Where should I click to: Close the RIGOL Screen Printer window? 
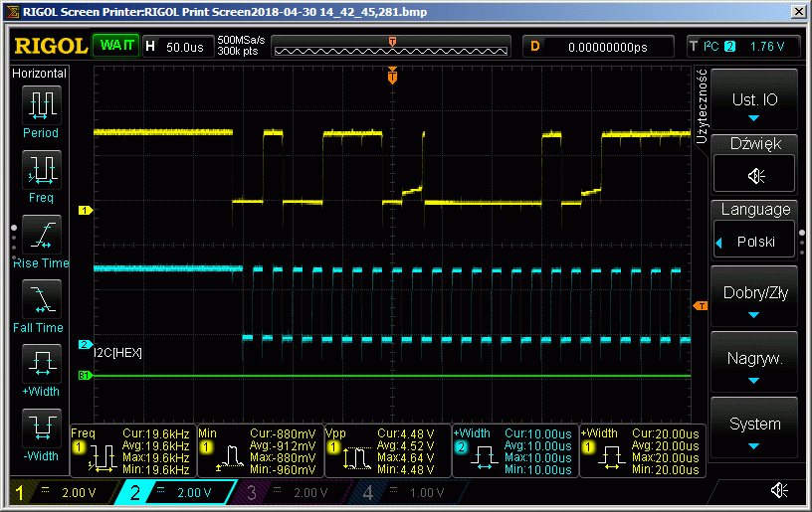click(798, 11)
